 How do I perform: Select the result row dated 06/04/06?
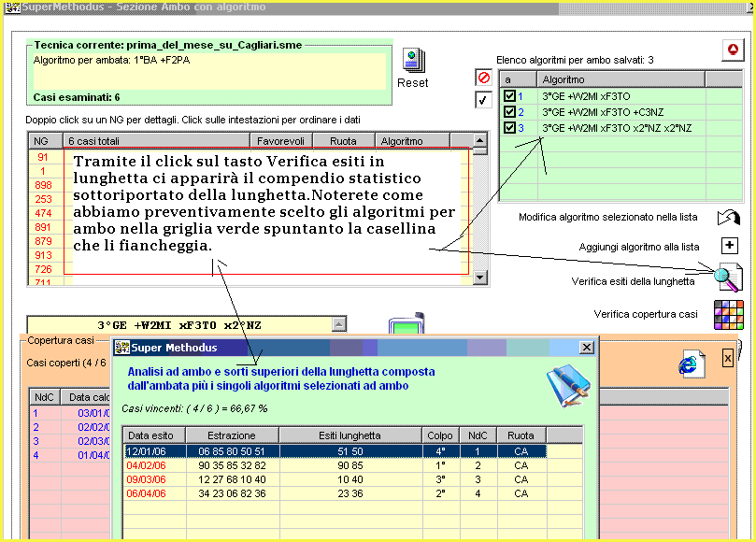click(335, 493)
